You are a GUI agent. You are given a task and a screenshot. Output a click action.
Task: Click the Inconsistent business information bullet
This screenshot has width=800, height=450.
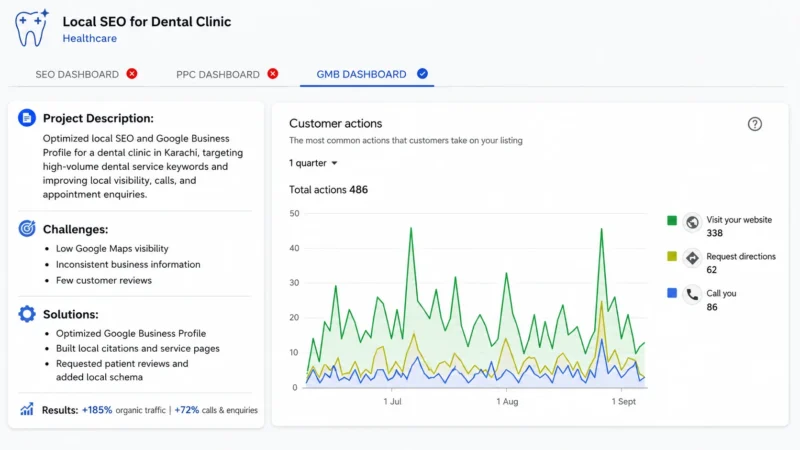[x=128, y=264]
